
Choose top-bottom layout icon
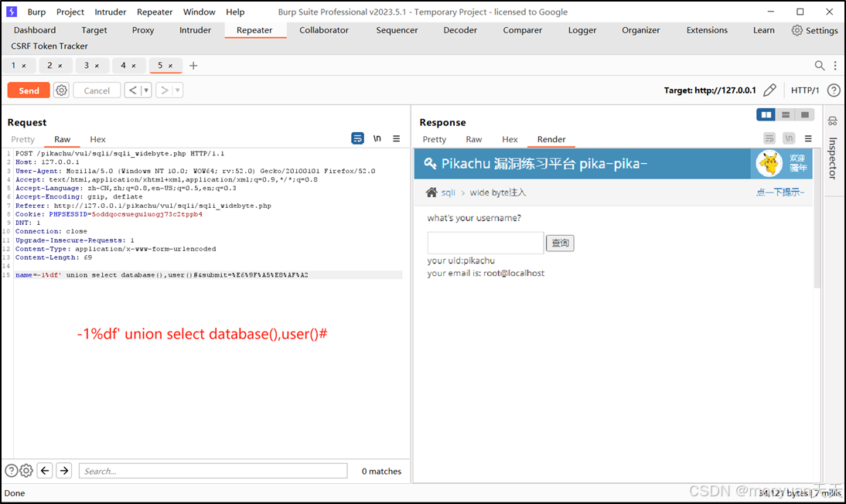pyautogui.click(x=786, y=114)
